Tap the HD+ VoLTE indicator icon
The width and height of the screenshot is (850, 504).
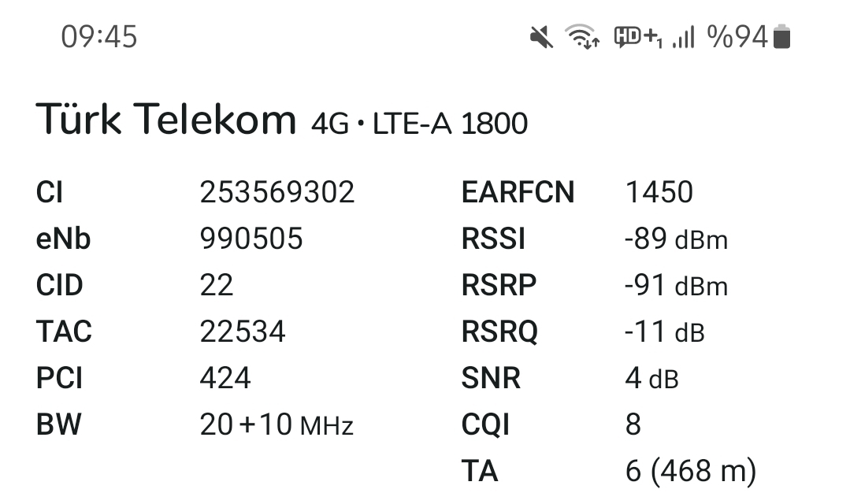[638, 37]
